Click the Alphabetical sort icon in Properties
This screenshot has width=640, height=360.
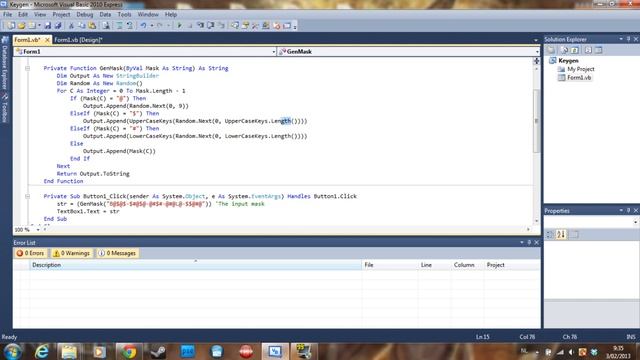[561, 235]
